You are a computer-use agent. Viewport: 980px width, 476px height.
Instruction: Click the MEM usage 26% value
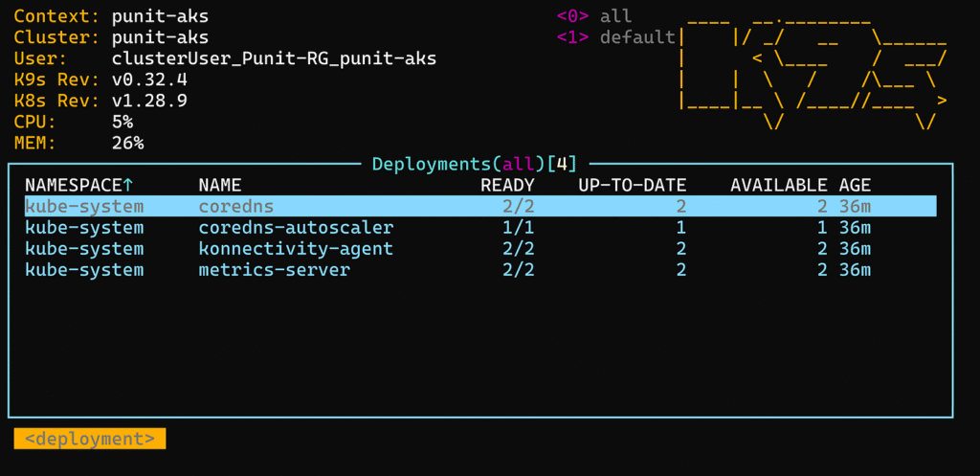coord(128,144)
